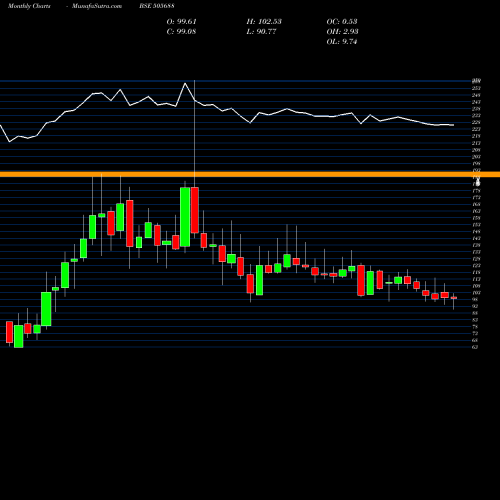This screenshot has height=500, width=500.
Task: Click the high value 'H: 102.53'
Action: [x=264, y=21]
